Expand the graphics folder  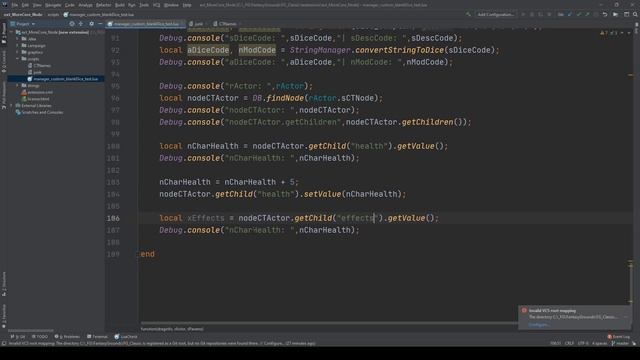coord(18,52)
